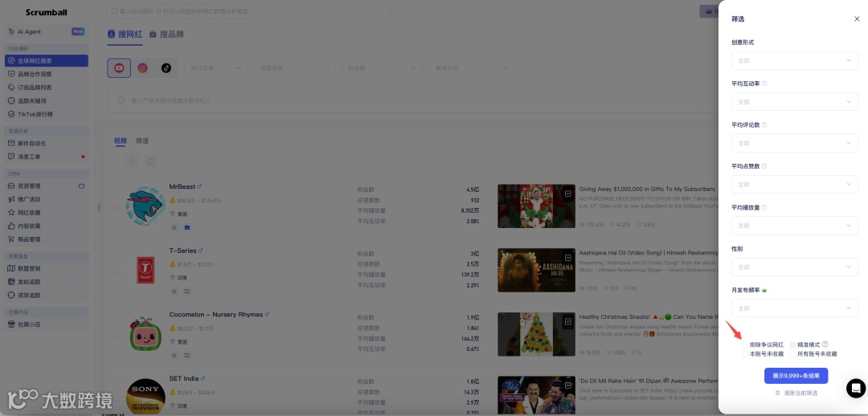
Task: Click the MrBeast channel avatar
Action: click(145, 207)
